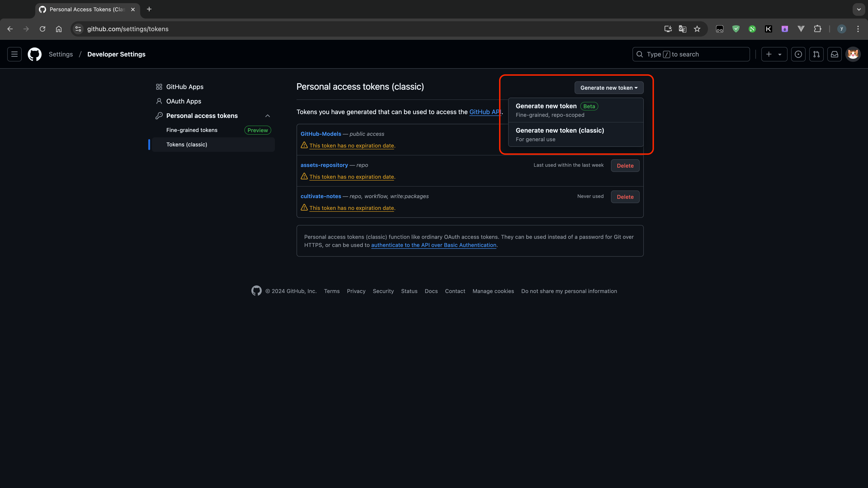868x488 pixels.
Task: Expand the hamburger menu sidebar toggle
Action: [14, 54]
